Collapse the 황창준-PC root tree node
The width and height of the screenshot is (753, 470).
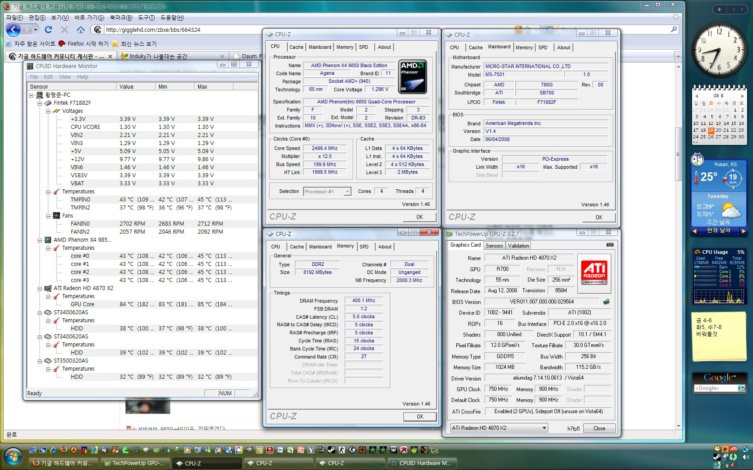pyautogui.click(x=31, y=95)
